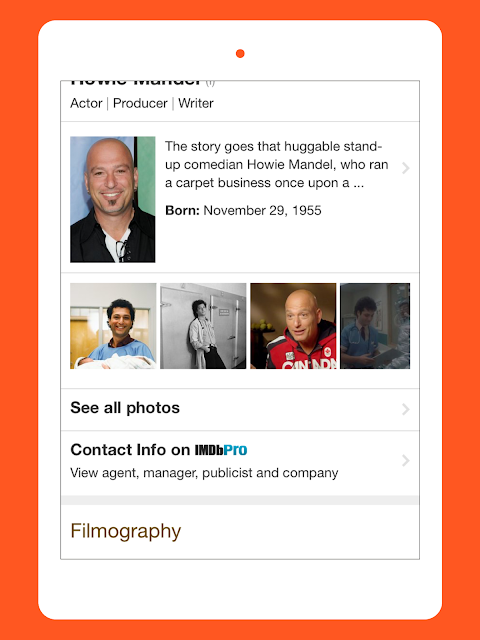
Task: Tap the agent, manager, publicist subtitle
Action: 204,473
